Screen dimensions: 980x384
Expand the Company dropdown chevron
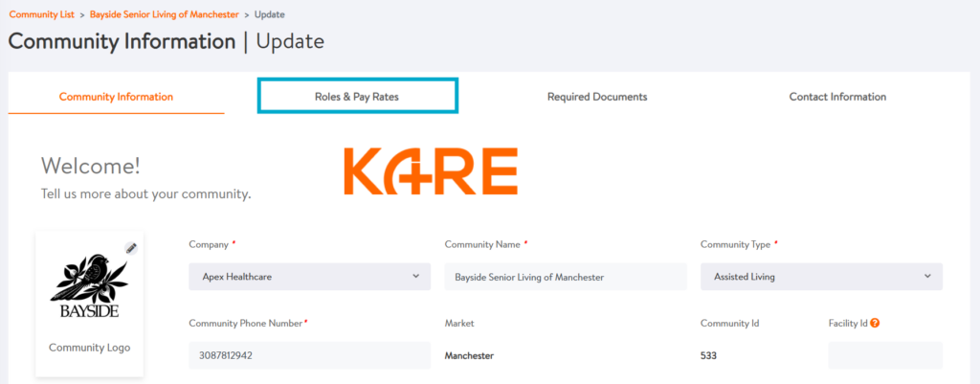416,276
